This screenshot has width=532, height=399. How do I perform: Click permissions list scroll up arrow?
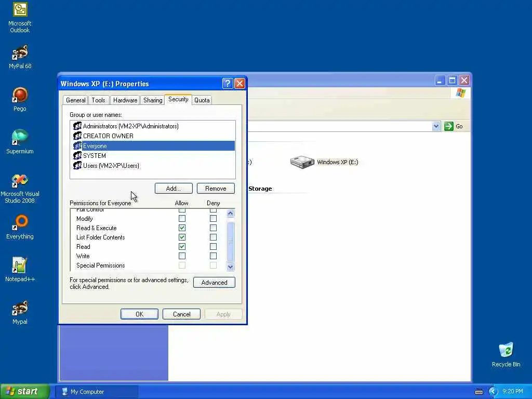[230, 214]
